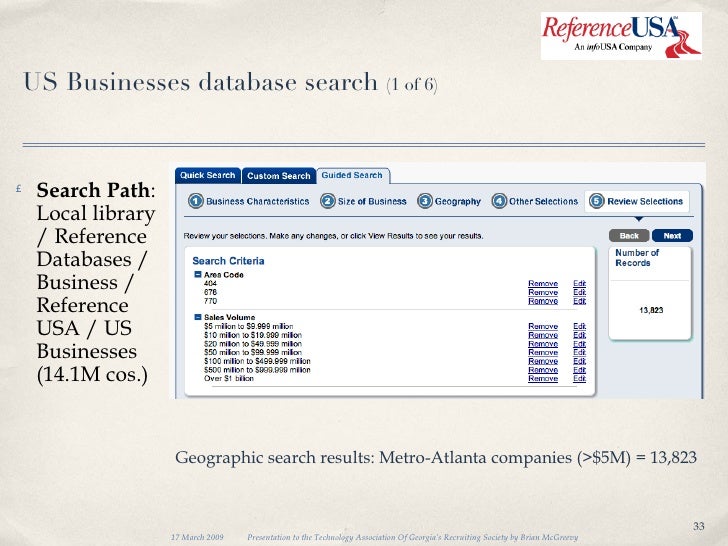Remove $50 million to $99.999 million range
728x546 pixels.
pyautogui.click(x=543, y=352)
